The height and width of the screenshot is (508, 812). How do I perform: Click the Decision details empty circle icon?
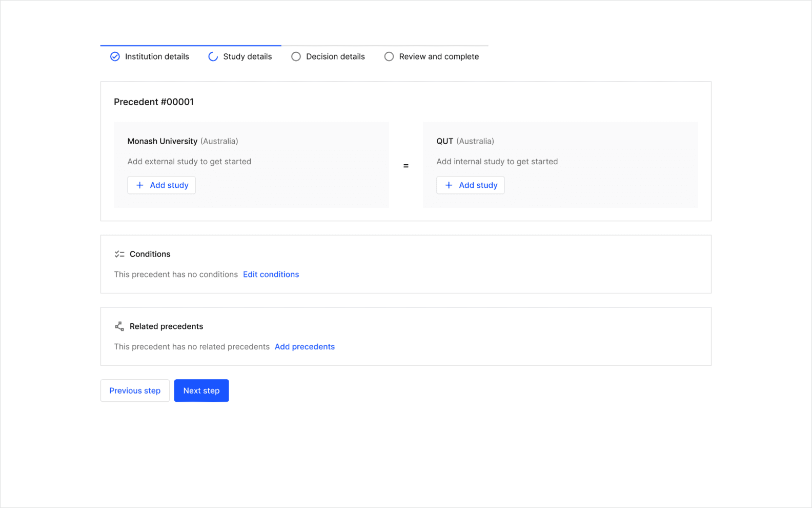(296, 56)
